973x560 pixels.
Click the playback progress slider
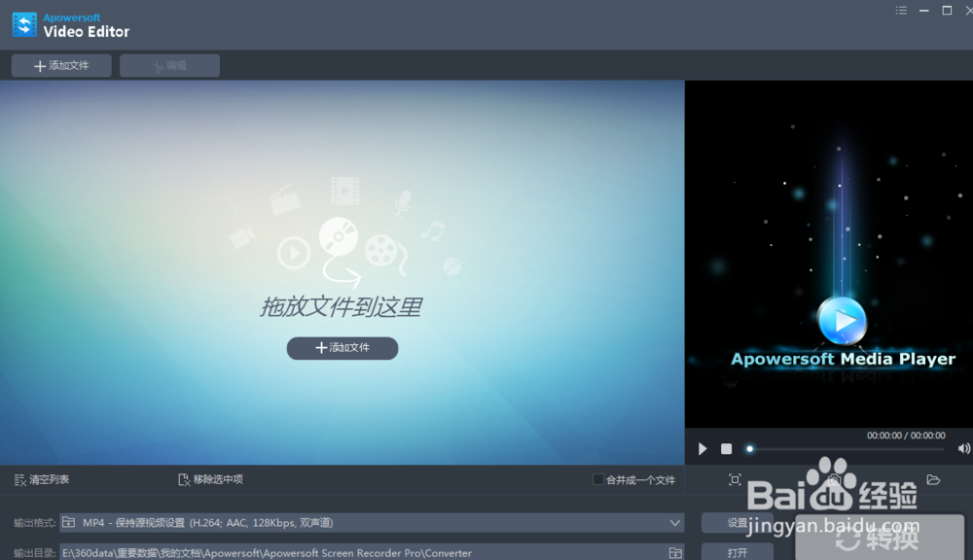pyautogui.click(x=749, y=448)
